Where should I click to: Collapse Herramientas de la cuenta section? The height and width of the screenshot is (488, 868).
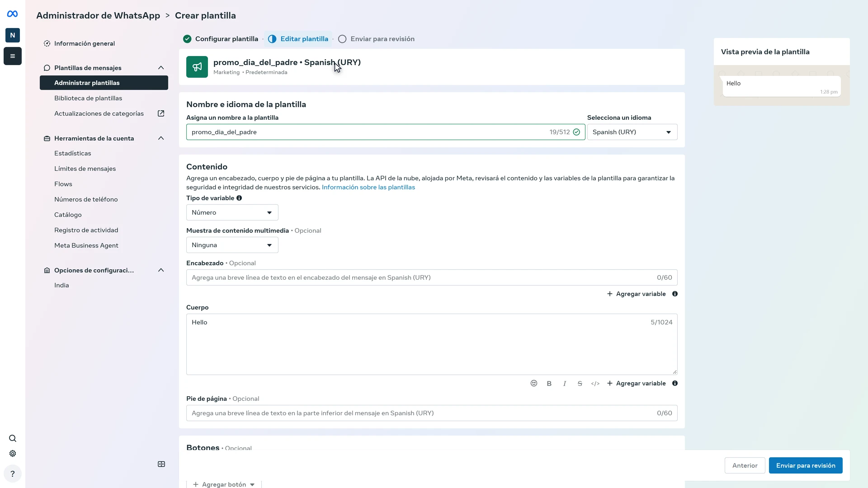(161, 138)
